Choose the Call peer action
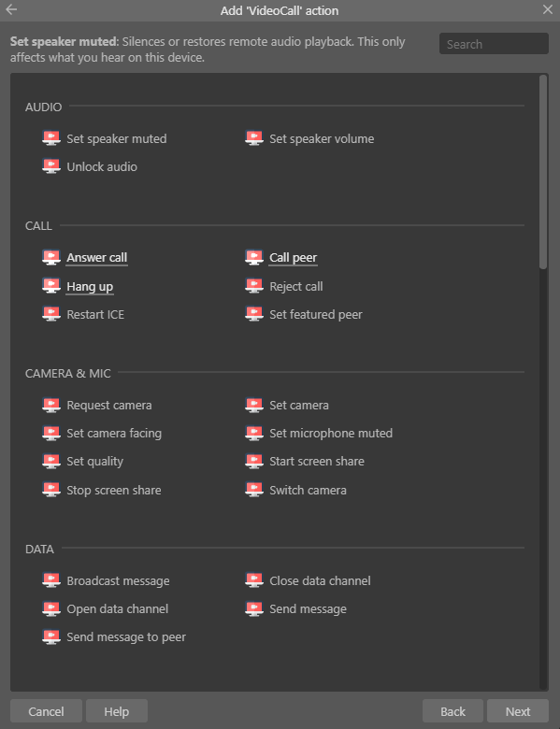 [293, 258]
